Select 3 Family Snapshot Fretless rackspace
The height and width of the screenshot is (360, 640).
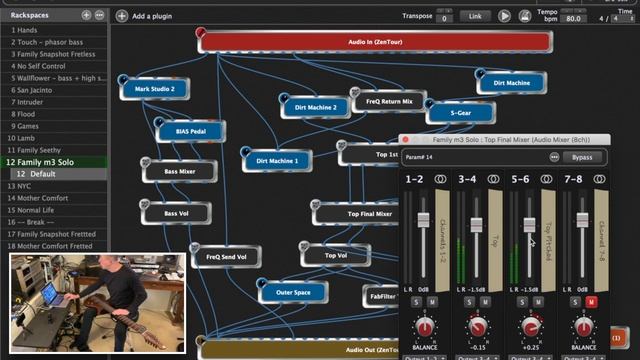(54, 54)
